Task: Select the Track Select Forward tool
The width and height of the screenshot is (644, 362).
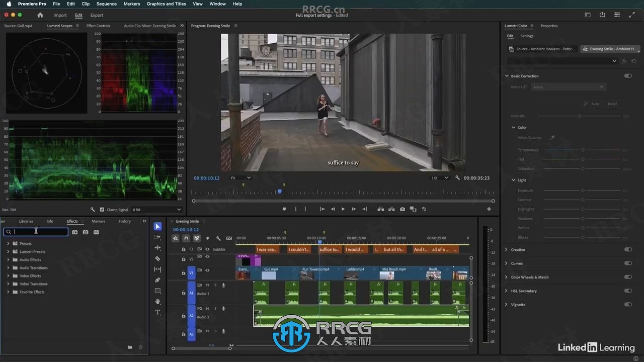Action: (x=157, y=237)
